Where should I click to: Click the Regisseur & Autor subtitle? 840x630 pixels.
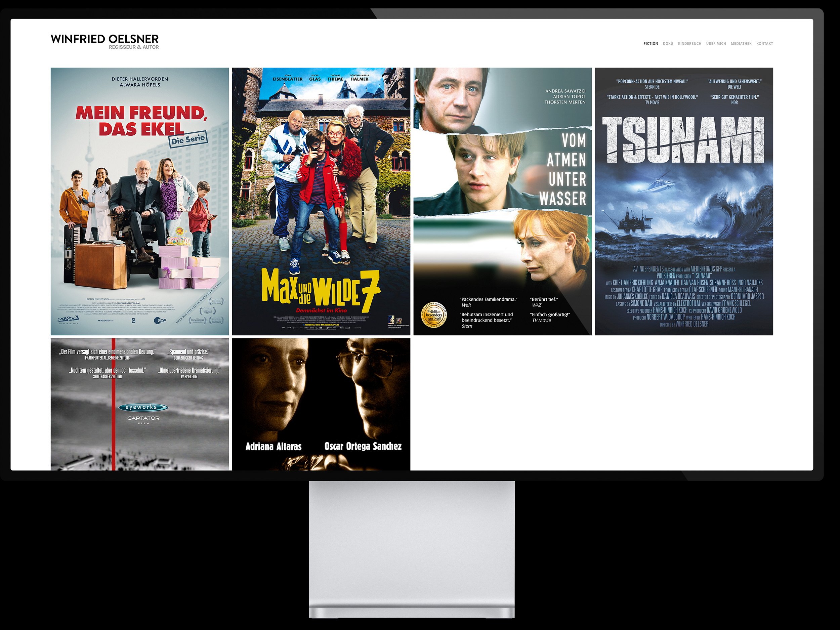point(134,47)
